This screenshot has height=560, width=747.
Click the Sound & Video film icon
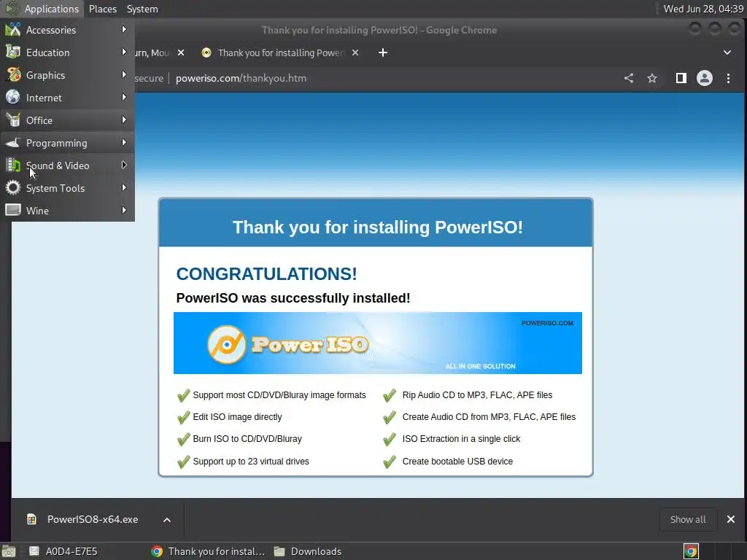pos(13,166)
